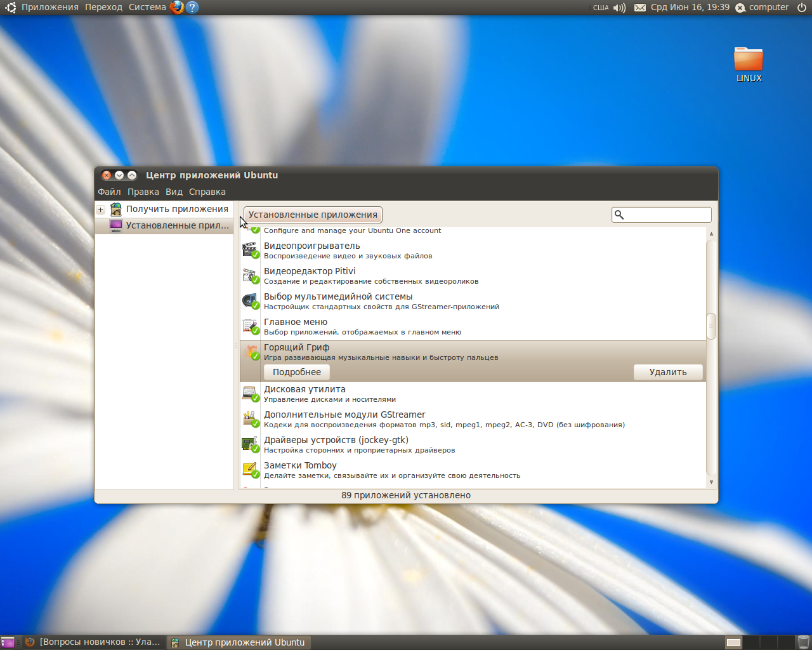Expand the Получить приложения tree node
The width and height of the screenshot is (812, 650).
coord(100,209)
